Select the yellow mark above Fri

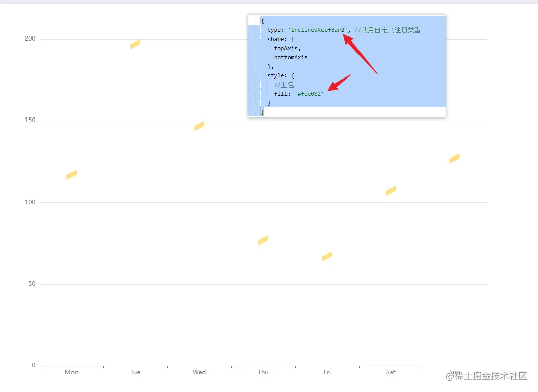point(327,257)
